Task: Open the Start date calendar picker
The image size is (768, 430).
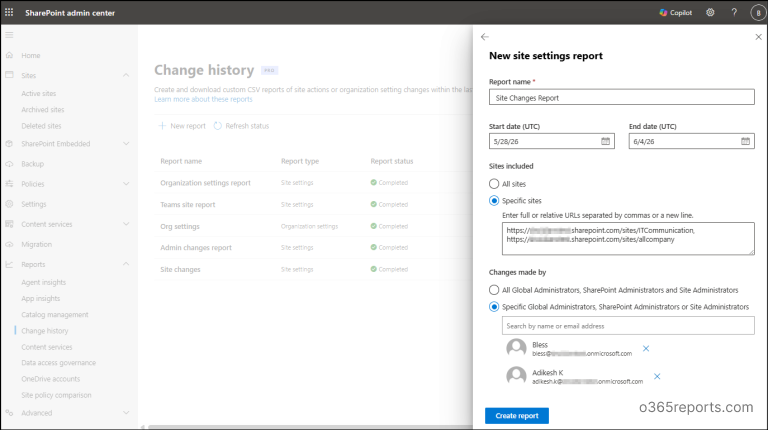Action: [605, 141]
